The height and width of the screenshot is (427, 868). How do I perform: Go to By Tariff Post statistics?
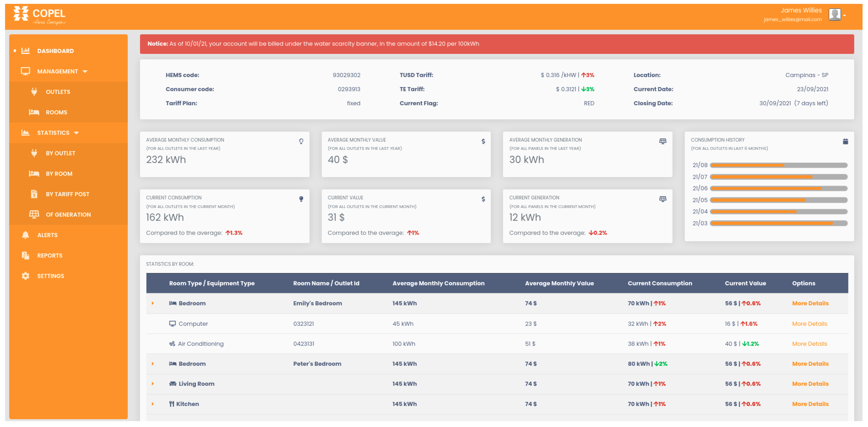tap(67, 194)
